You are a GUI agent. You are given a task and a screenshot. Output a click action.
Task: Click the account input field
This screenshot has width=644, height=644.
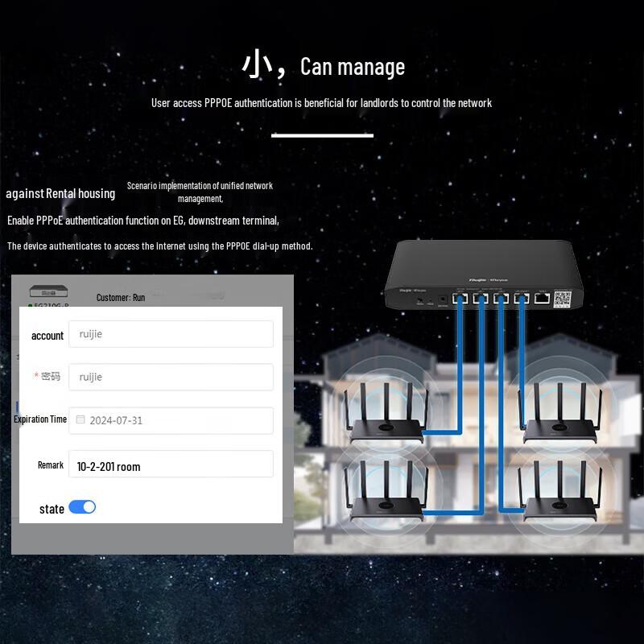coord(171,334)
